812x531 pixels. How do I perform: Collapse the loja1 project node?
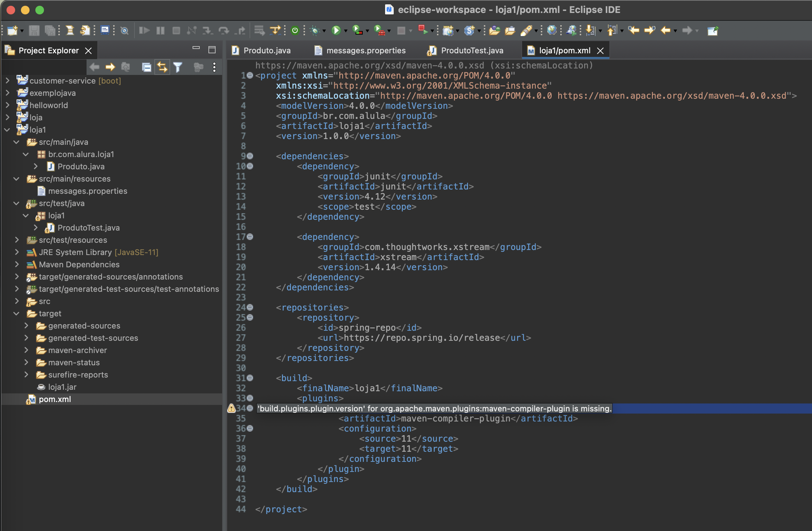[7, 130]
